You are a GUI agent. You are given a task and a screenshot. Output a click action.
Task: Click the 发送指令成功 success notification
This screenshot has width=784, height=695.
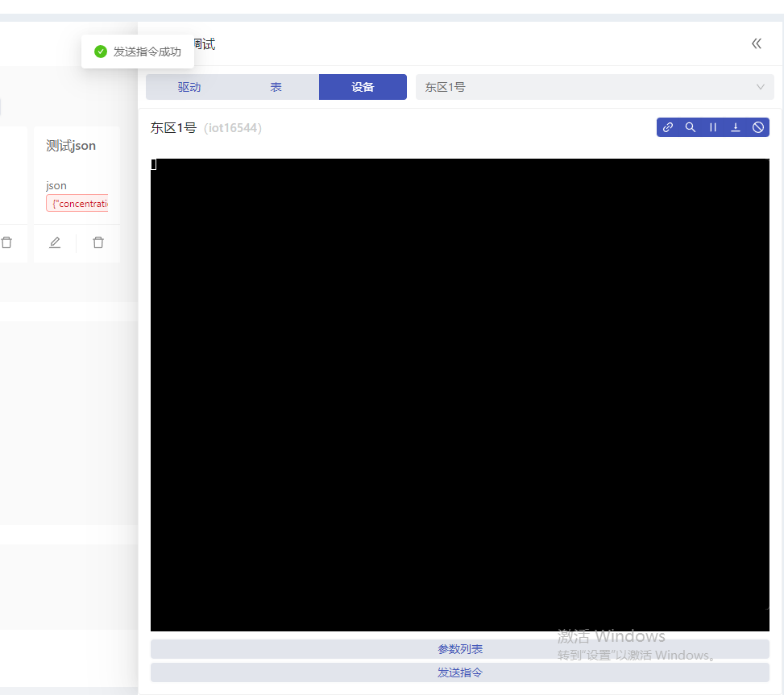coord(138,52)
